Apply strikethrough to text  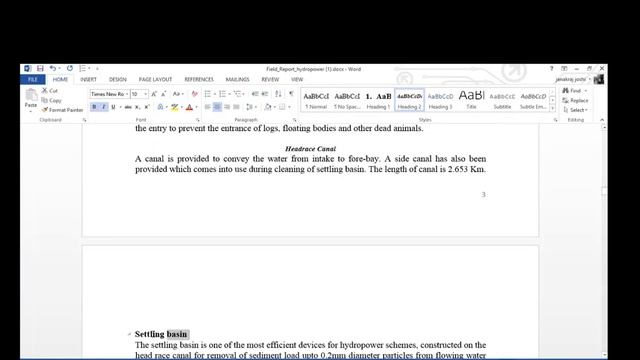click(x=128, y=107)
